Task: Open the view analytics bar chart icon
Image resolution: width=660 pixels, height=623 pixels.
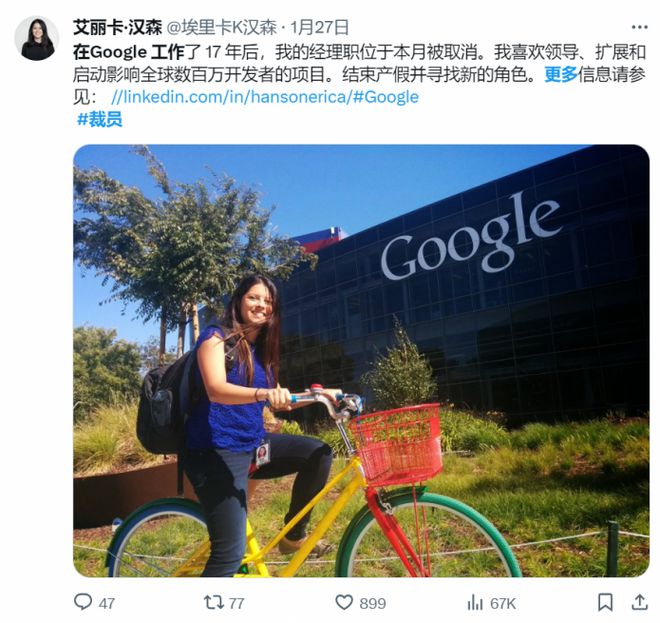Action: (x=475, y=602)
